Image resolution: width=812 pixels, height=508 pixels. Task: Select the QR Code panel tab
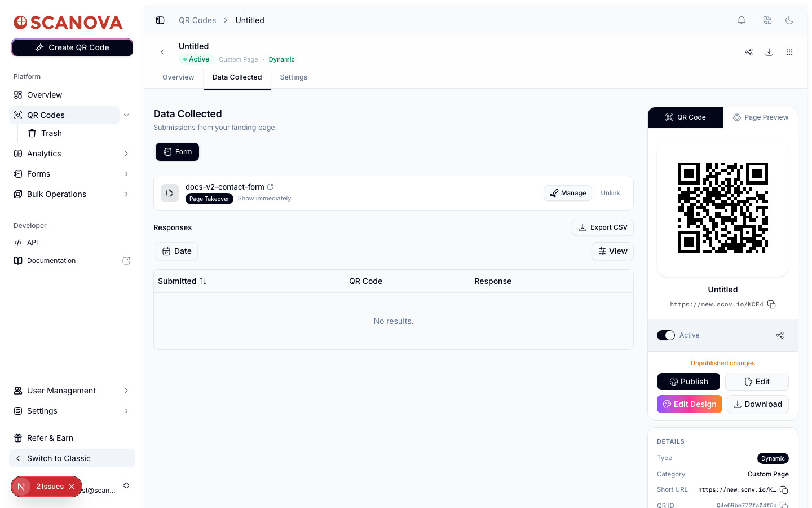[685, 117]
